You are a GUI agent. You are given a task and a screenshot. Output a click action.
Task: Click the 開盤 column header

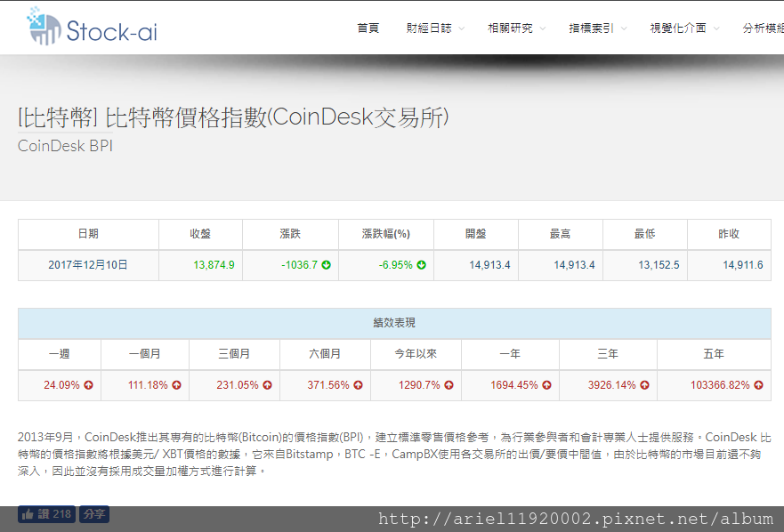click(476, 234)
